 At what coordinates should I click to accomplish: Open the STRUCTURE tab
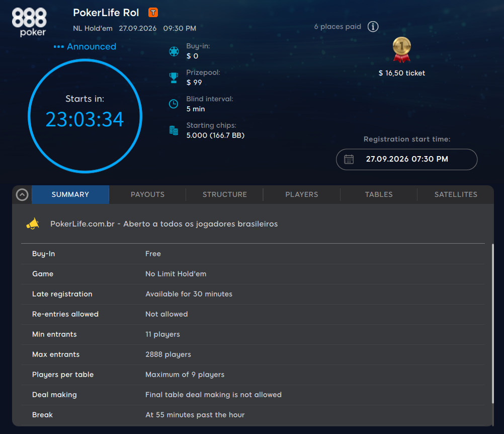click(225, 195)
